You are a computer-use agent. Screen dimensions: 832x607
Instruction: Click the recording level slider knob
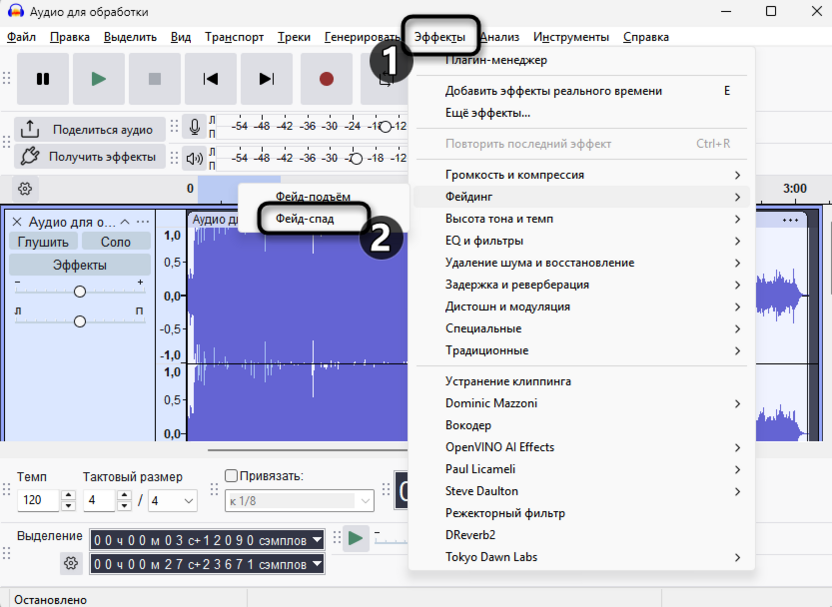pos(386,127)
